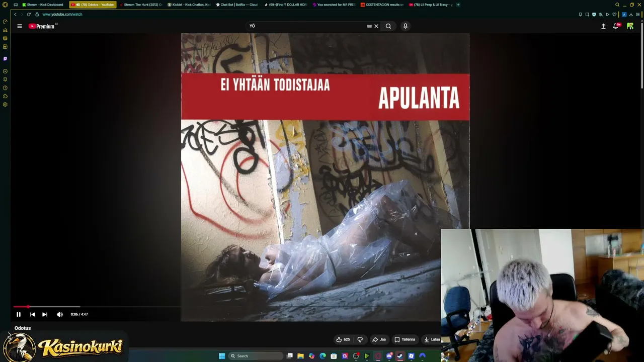Viewport: 644px width, 362px height.
Task: Switch to Stream The Hunt (2012) tab
Action: (x=141, y=5)
